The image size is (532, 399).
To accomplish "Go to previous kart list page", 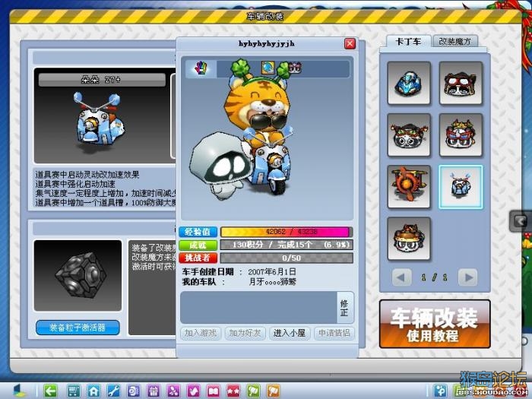I will point(402,277).
